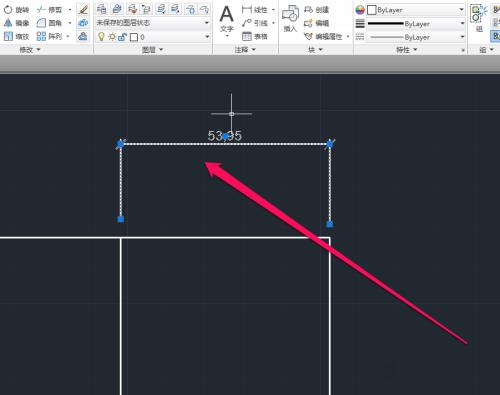Viewport: 500px width, 395px height.
Task: Select the Leader (引线) tool
Action: [x=255, y=23]
